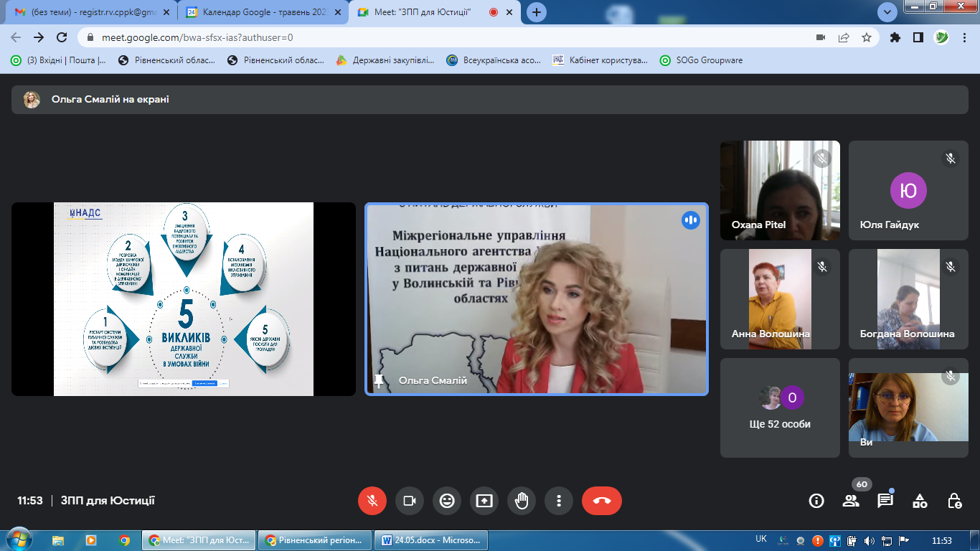The height and width of the screenshot is (551, 980).
Task: Click the present screen icon
Action: 484,501
